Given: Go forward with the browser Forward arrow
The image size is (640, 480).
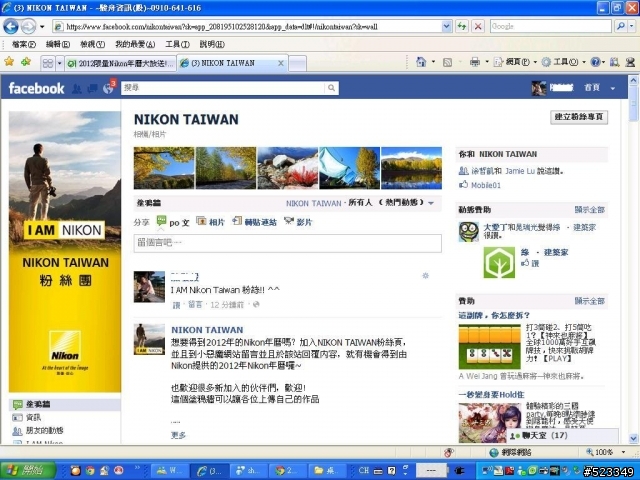Looking at the screenshot, I should pyautogui.click(x=28, y=27).
